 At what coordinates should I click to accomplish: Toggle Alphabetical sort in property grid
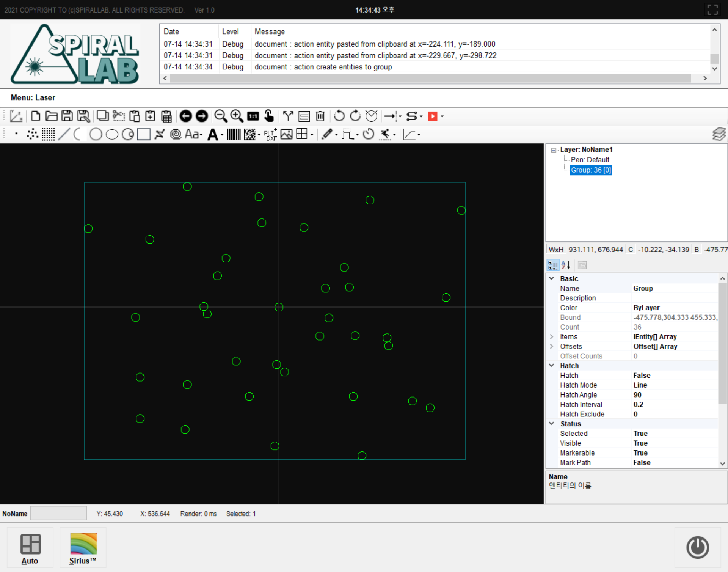566,265
